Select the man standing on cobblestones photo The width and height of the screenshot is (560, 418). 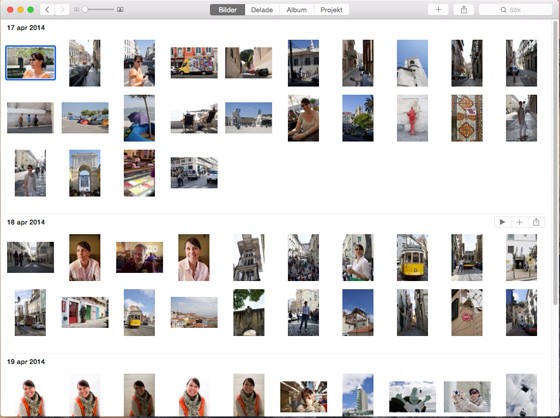303,312
